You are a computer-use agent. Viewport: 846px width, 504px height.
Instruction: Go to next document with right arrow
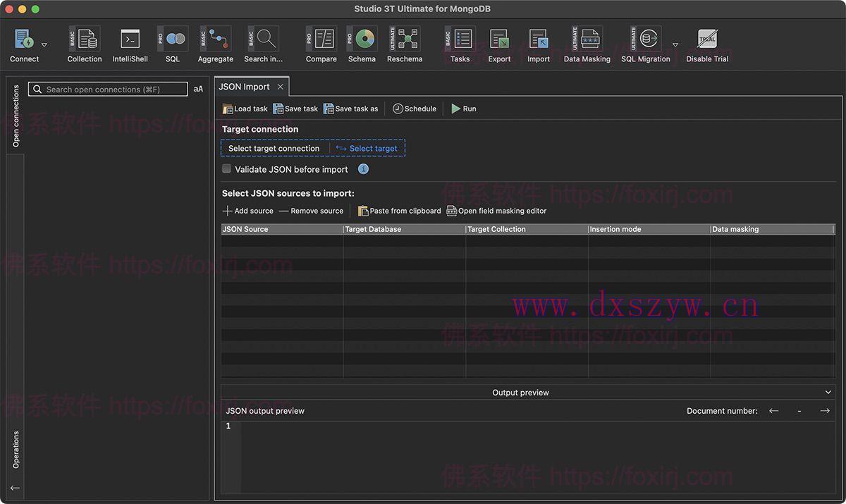825,411
